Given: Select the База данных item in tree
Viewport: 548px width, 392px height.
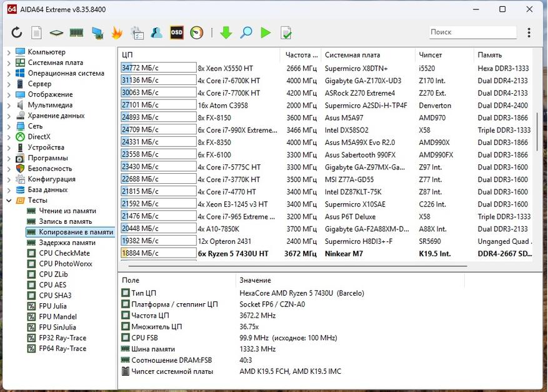Looking at the screenshot, I should tap(47, 189).
